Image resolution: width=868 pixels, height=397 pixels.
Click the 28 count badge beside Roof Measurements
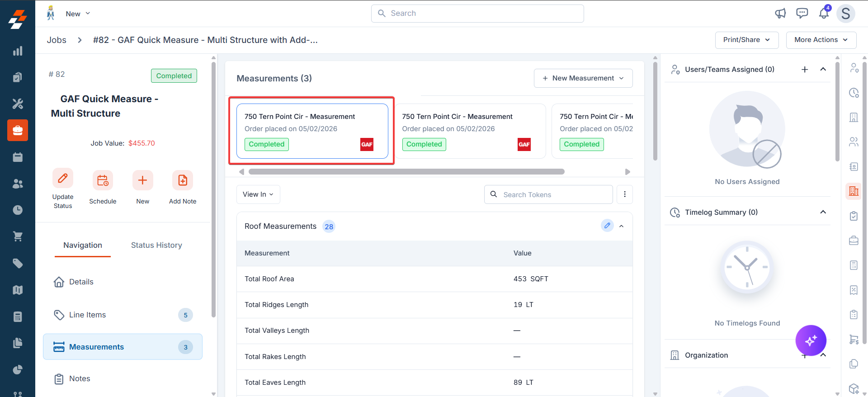[x=329, y=227]
